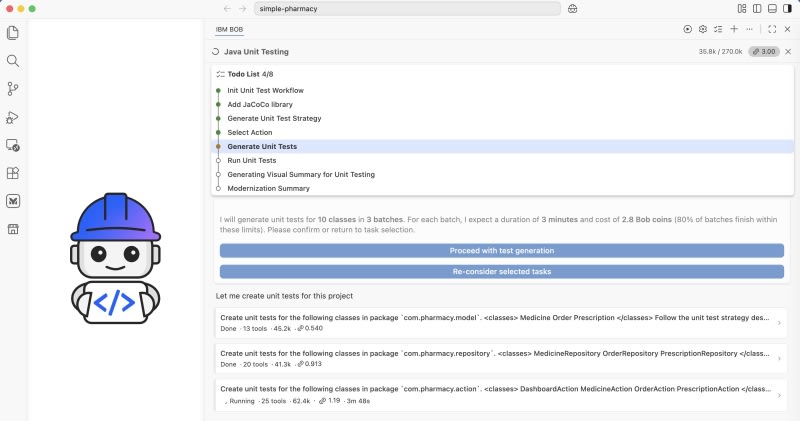Viewport: 800px width, 421px height.
Task: Click Re-consider selected tasks button
Action: click(x=502, y=271)
